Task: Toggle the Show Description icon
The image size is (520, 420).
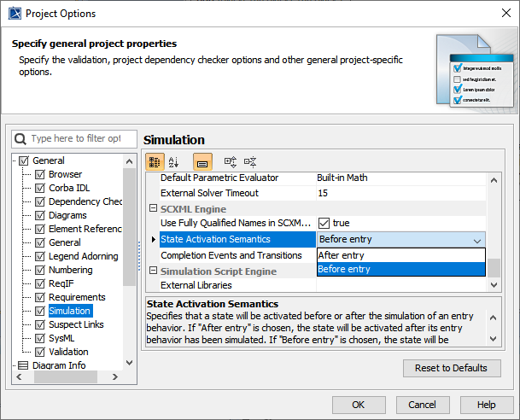Action: coord(202,161)
